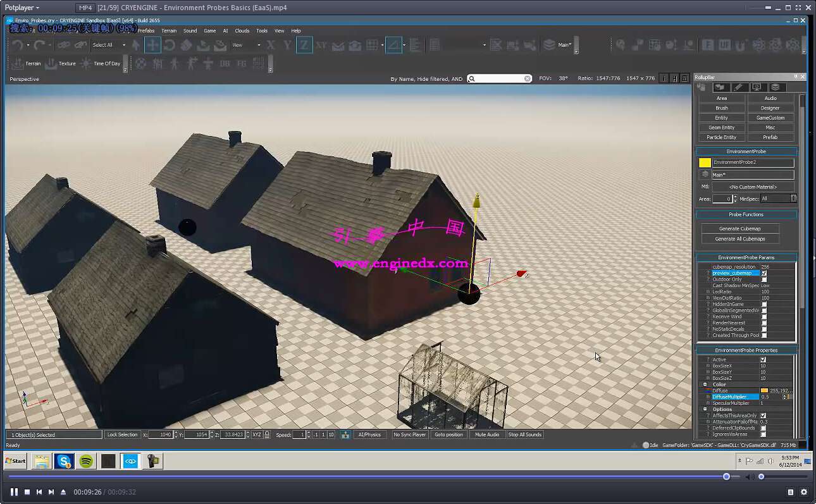Collapse the EnvironmentProbe Params rollup

[746, 257]
